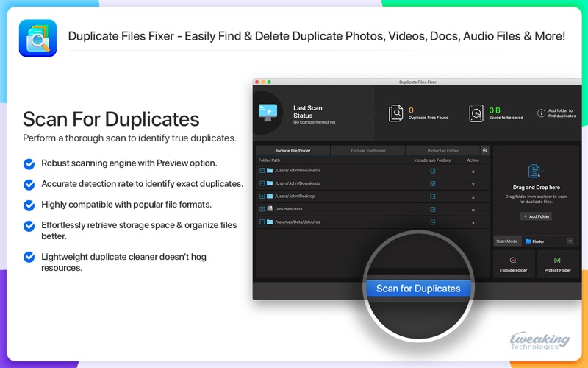Uncheck the /Volumes/Data/John/res row checkbox

262,222
